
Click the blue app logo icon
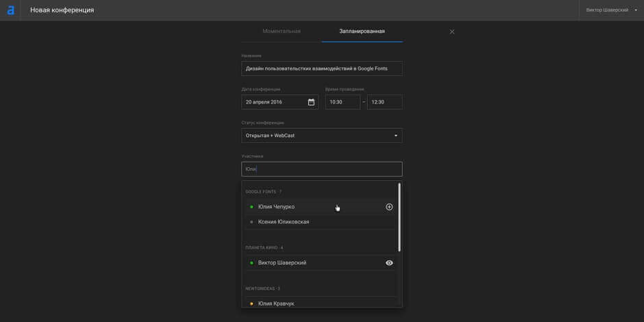pos(10,10)
